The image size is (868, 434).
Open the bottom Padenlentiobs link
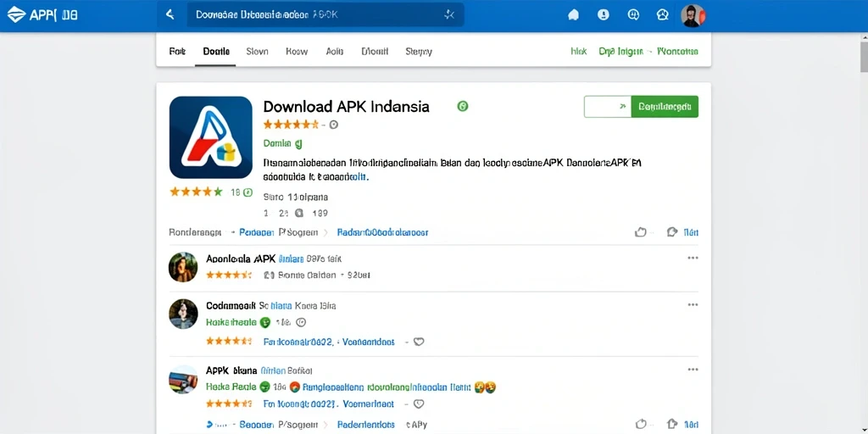(x=366, y=425)
